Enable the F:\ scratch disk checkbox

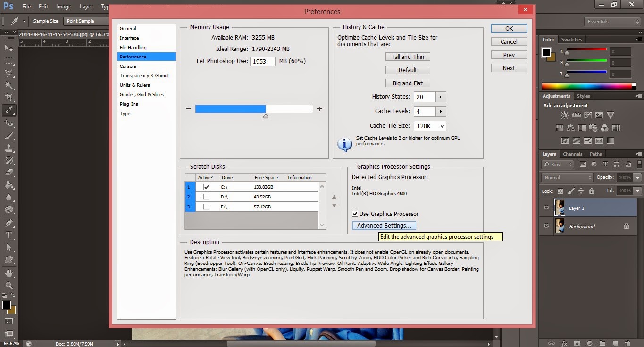tap(206, 207)
